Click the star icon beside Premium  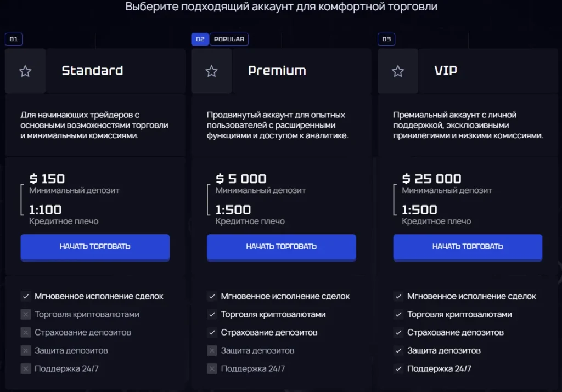tap(211, 71)
